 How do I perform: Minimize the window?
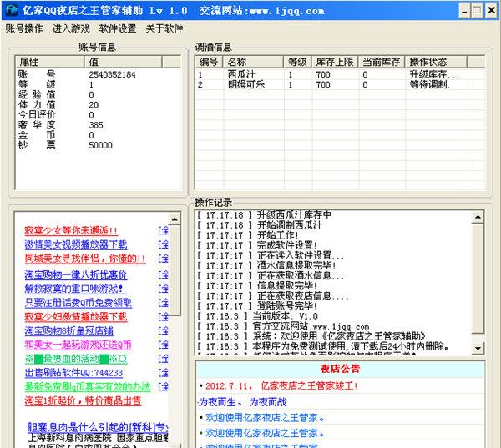(x=457, y=10)
